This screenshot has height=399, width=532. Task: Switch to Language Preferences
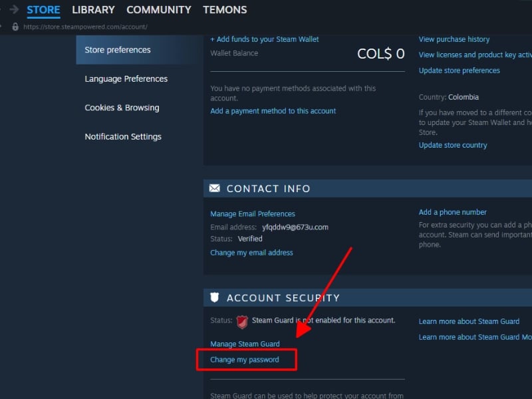point(126,78)
